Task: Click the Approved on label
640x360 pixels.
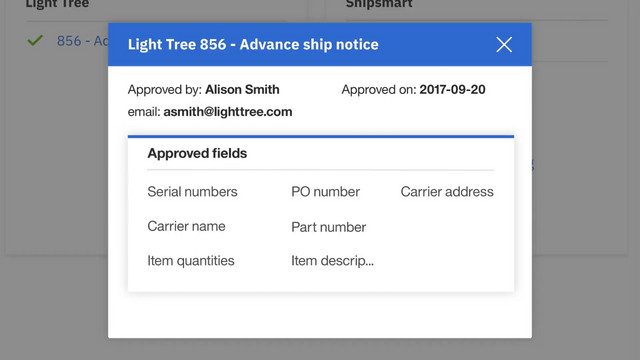Action: (x=379, y=89)
